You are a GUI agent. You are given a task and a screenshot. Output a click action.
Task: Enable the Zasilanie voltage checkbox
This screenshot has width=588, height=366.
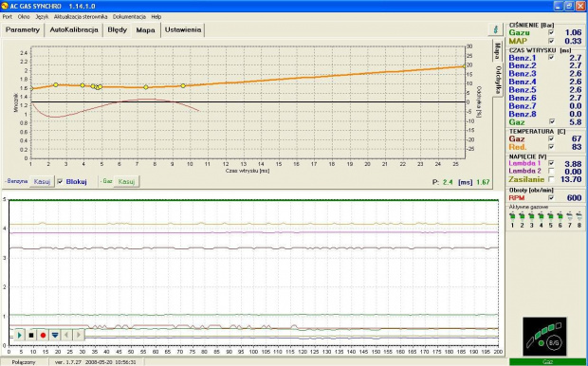point(551,179)
